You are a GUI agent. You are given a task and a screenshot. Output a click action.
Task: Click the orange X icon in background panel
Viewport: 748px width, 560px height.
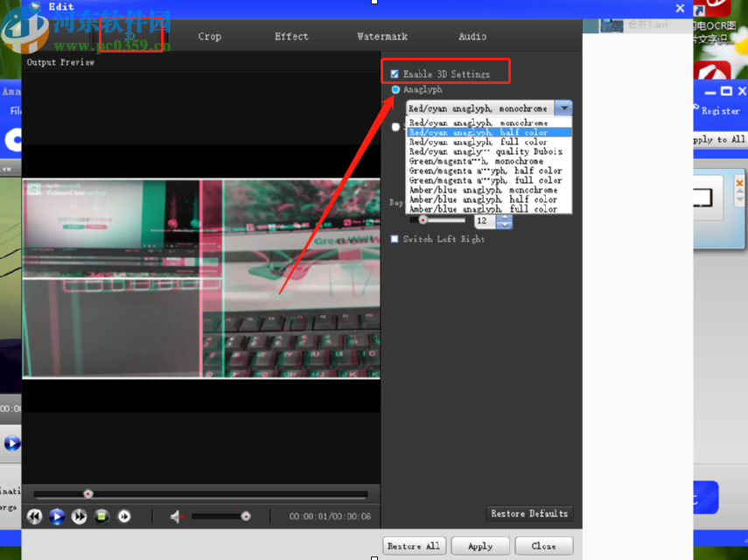point(739,183)
